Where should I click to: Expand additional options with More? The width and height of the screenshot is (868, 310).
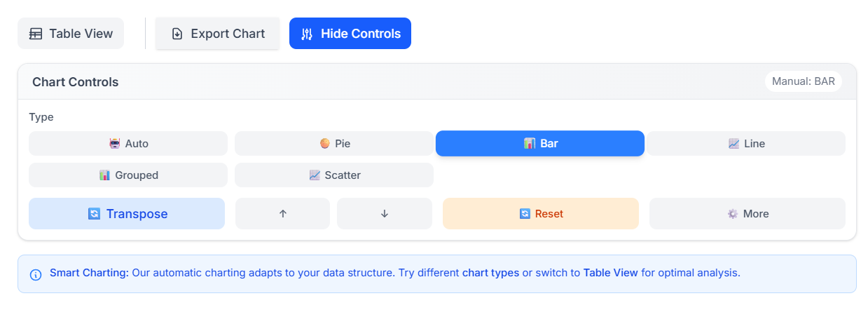tap(748, 214)
